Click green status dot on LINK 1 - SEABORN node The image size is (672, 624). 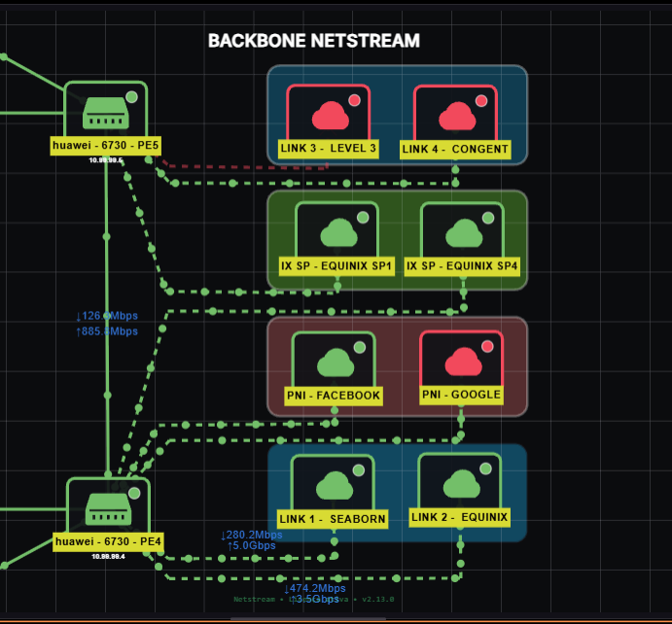tap(359, 470)
